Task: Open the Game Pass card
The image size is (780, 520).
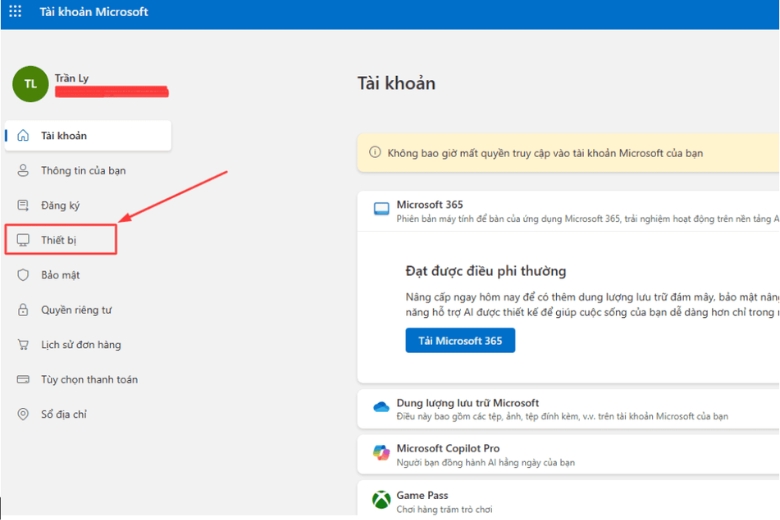Action: click(568, 499)
